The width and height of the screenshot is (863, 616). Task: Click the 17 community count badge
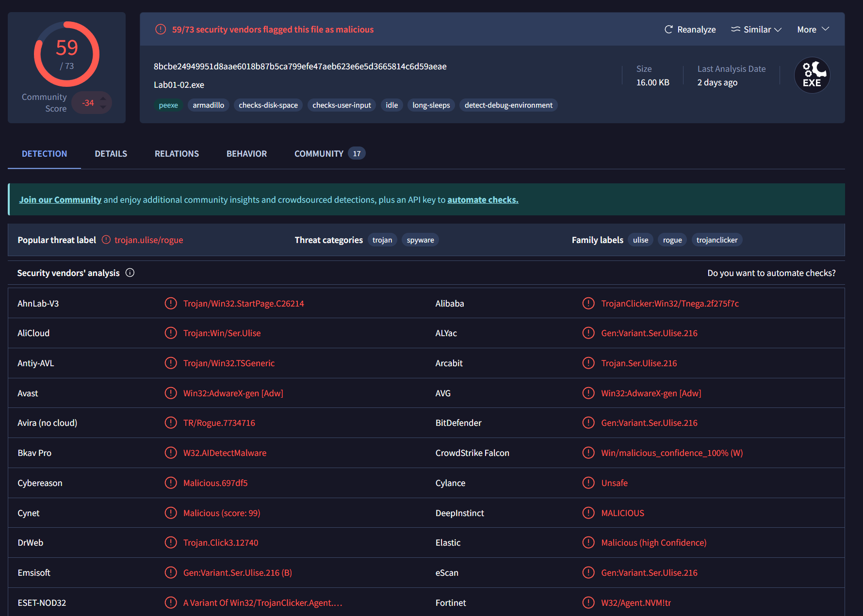pos(357,153)
